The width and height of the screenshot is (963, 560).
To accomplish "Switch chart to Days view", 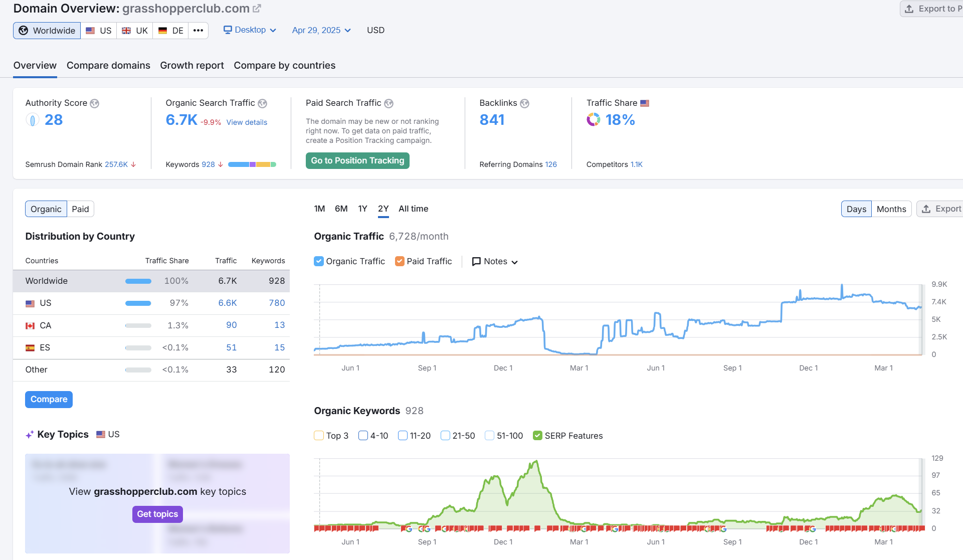I will tap(856, 209).
